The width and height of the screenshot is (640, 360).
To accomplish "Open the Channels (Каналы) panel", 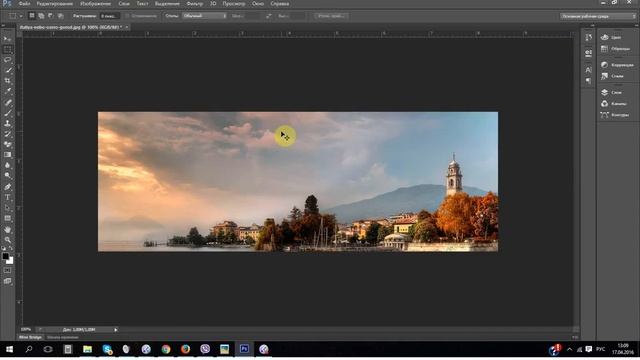I will pos(613,104).
